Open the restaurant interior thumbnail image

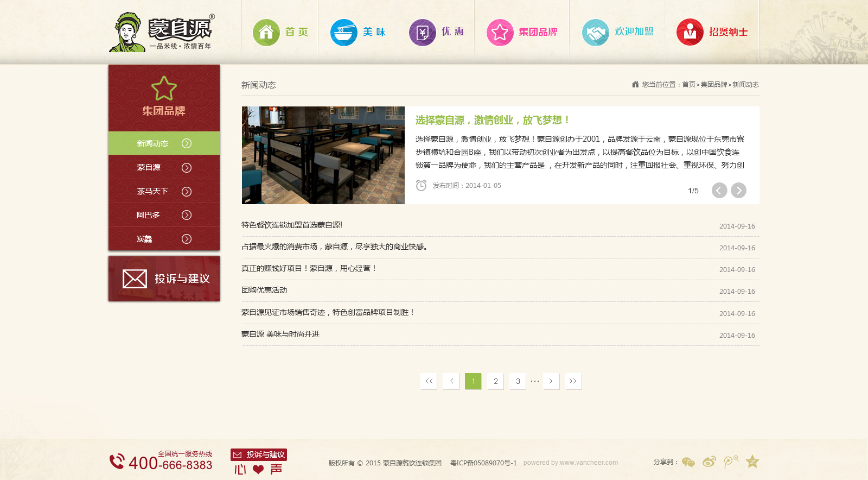323,155
